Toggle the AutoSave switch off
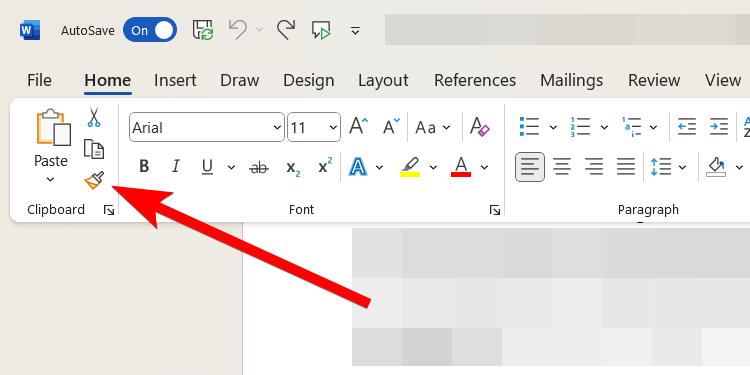The width and height of the screenshot is (750, 375). click(150, 31)
